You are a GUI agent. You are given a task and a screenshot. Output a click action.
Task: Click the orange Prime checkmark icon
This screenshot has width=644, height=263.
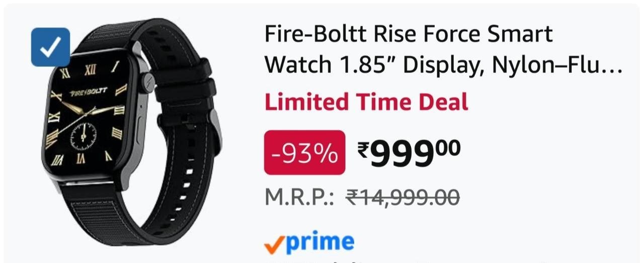tap(274, 244)
